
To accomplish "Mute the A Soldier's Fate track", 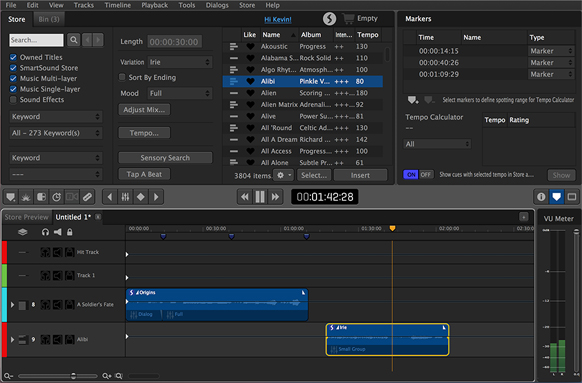I will 58,305.
